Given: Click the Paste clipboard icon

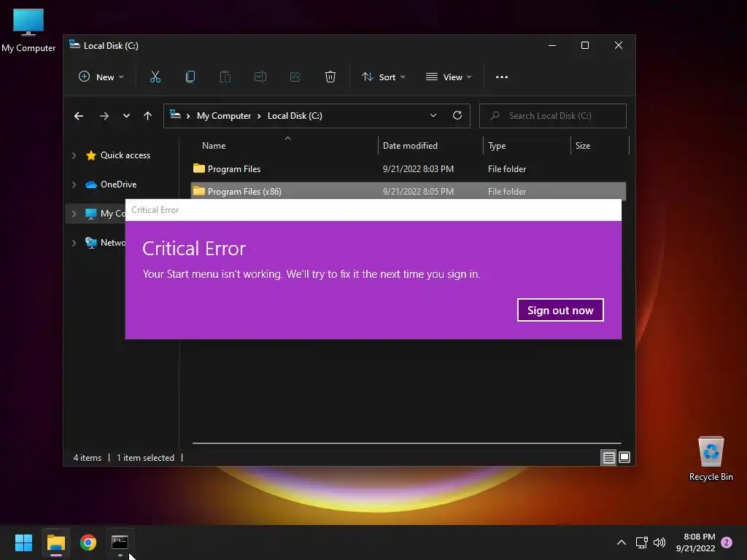Looking at the screenshot, I should click(225, 77).
